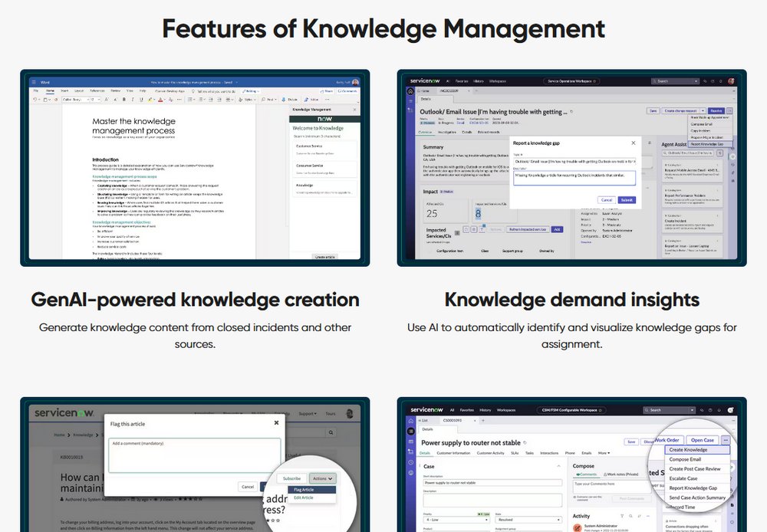Open the Editing mode dropdown in Word

pyautogui.click(x=252, y=91)
